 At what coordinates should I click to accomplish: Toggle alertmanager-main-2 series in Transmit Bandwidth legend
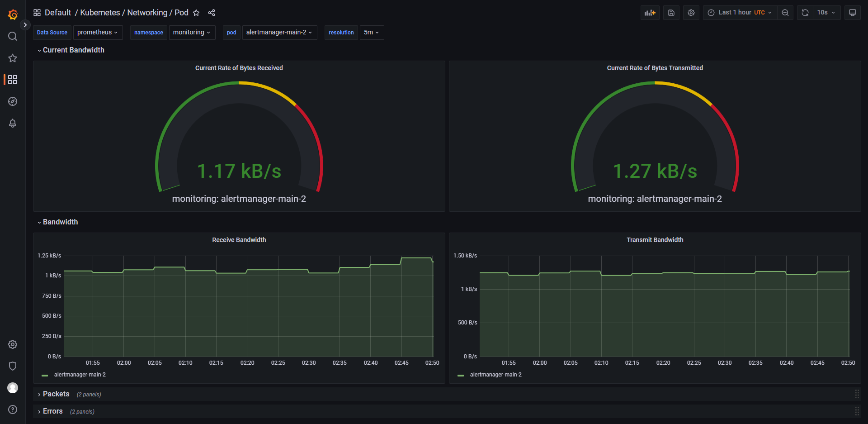pyautogui.click(x=495, y=375)
